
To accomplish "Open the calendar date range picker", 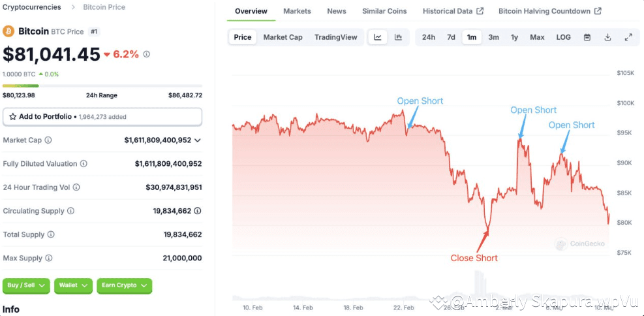I will pos(587,37).
